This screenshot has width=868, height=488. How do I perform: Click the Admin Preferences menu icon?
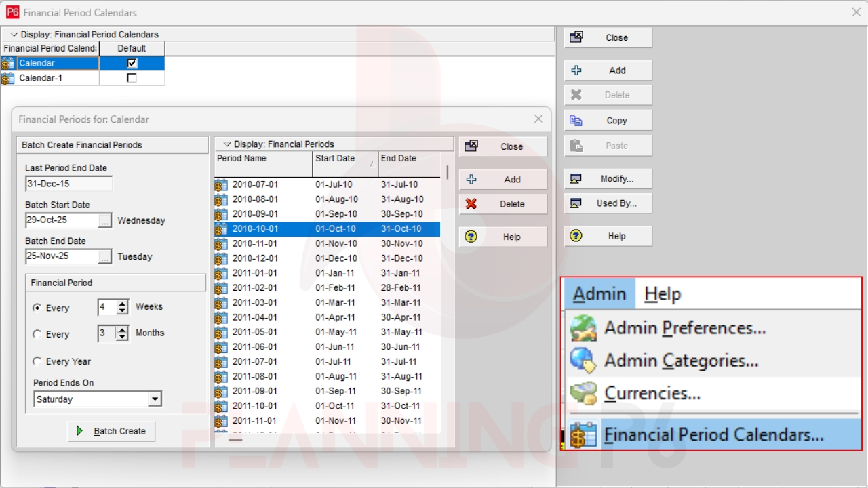click(x=583, y=328)
